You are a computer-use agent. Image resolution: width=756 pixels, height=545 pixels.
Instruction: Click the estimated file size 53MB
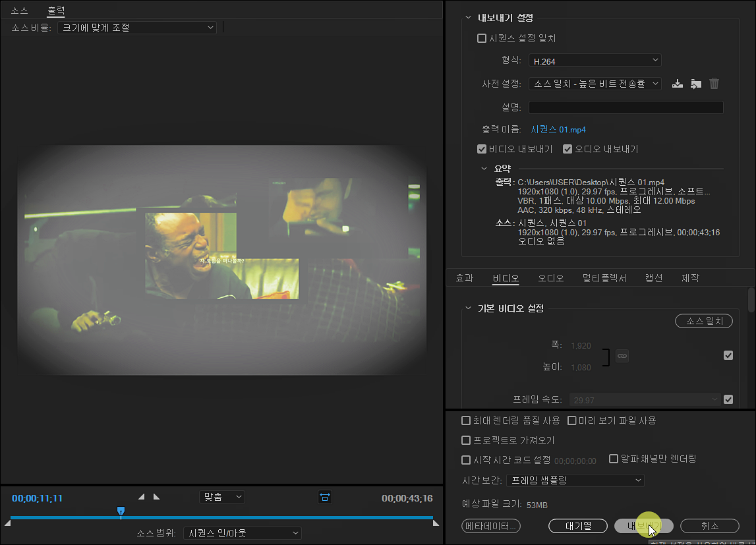537,505
